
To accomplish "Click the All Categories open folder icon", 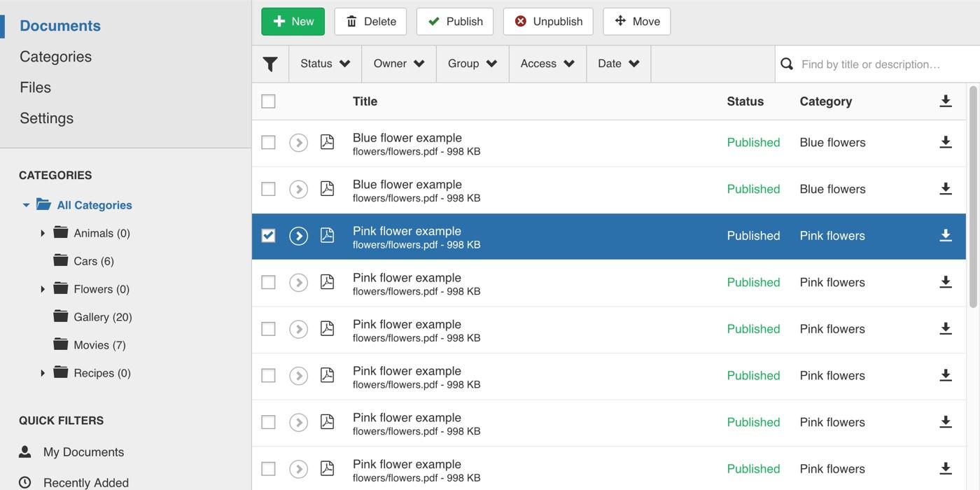I will tap(44, 204).
